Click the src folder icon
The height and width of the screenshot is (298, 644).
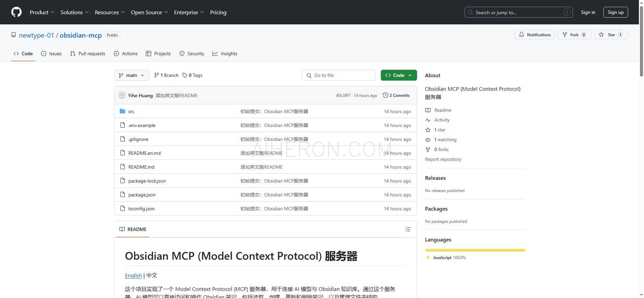(x=122, y=111)
